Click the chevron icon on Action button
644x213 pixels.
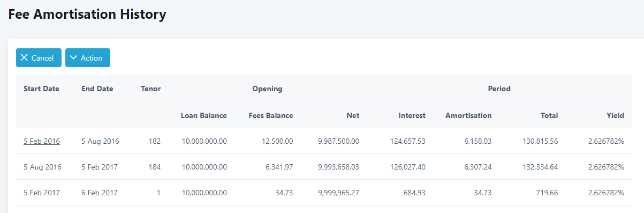[73, 58]
